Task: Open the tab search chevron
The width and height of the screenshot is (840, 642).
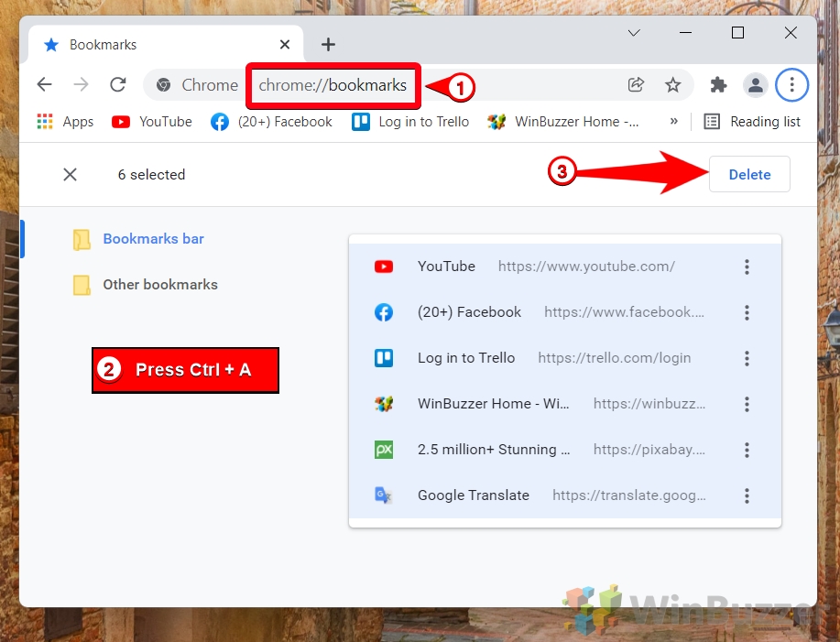Action: pos(634,33)
